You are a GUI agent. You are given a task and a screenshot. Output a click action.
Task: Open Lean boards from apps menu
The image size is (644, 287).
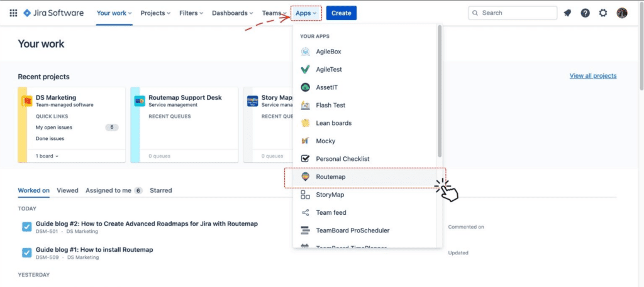[x=365, y=123]
